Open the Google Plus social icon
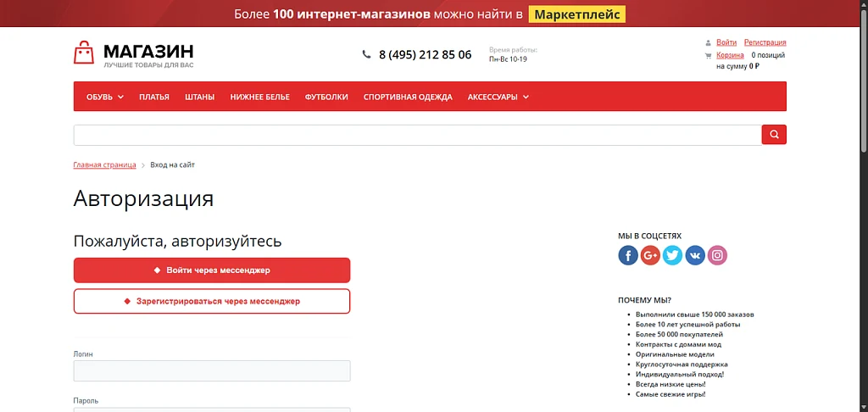Screen dimensions: 868x412 coord(650,255)
